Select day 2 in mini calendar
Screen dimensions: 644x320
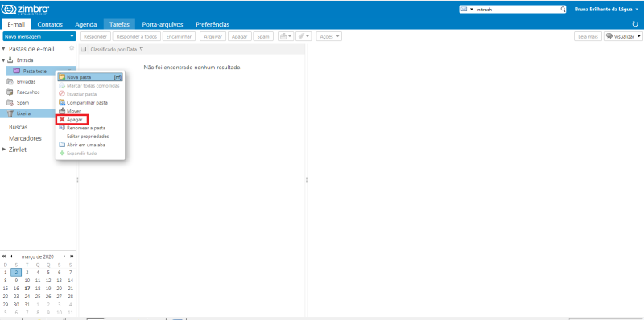pyautogui.click(x=16, y=272)
